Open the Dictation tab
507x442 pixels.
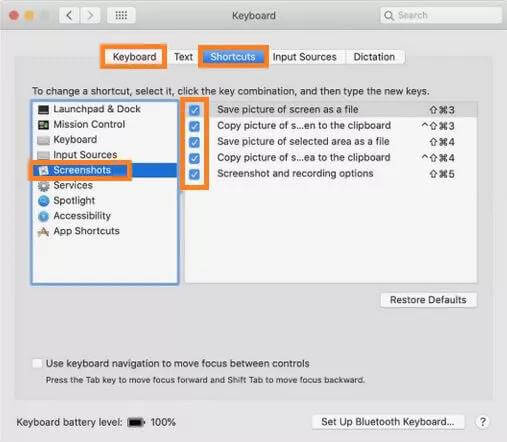click(x=374, y=57)
